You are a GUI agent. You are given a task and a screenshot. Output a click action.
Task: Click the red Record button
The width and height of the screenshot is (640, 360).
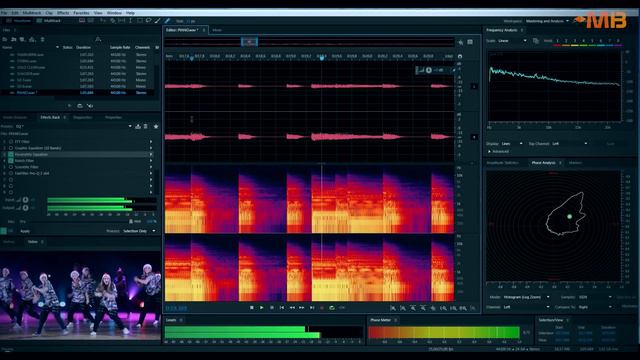tap(322, 308)
